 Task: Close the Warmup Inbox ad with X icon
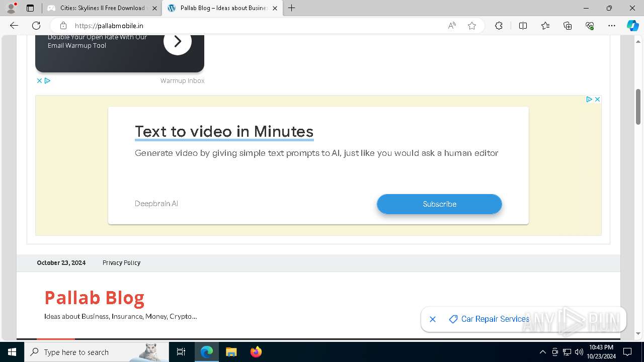click(x=39, y=80)
